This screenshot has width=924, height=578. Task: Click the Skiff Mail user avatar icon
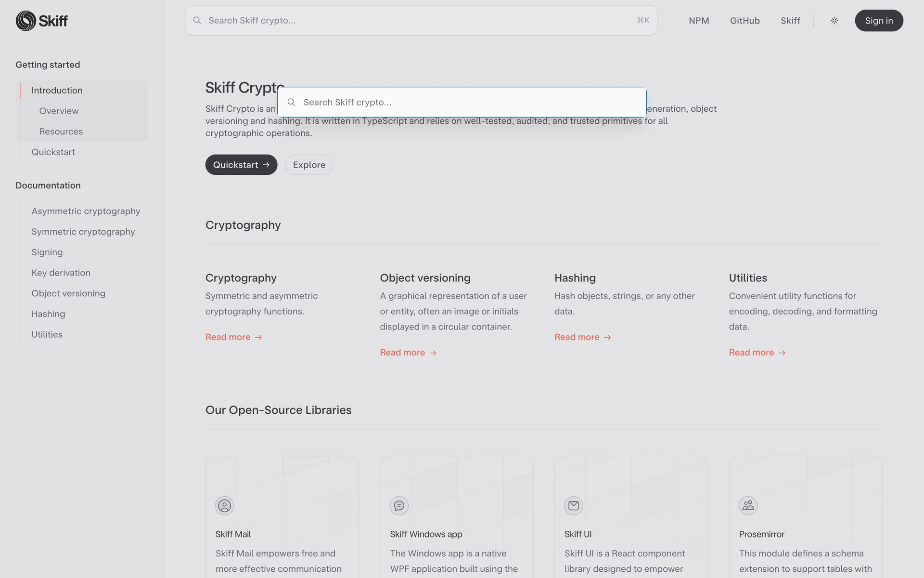click(x=224, y=506)
